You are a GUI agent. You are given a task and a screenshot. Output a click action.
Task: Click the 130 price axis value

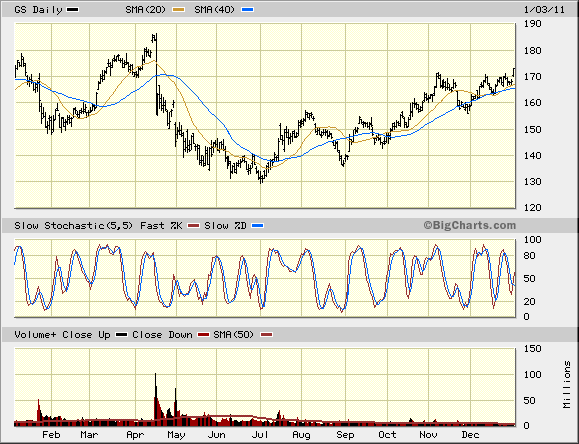[532, 182]
